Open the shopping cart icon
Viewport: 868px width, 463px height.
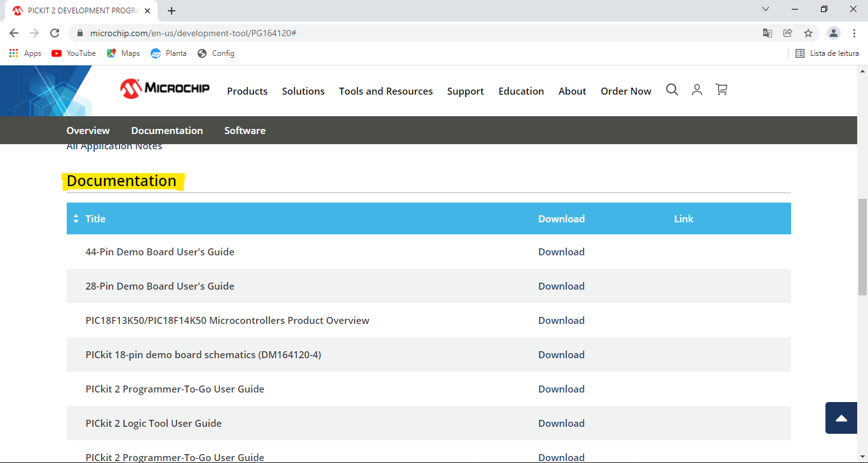click(x=721, y=90)
